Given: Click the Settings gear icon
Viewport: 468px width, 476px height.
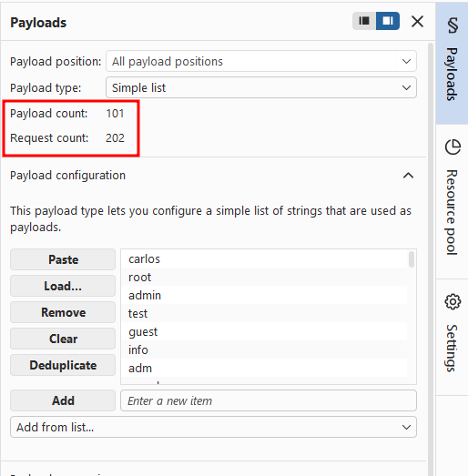Looking at the screenshot, I should 453,301.
